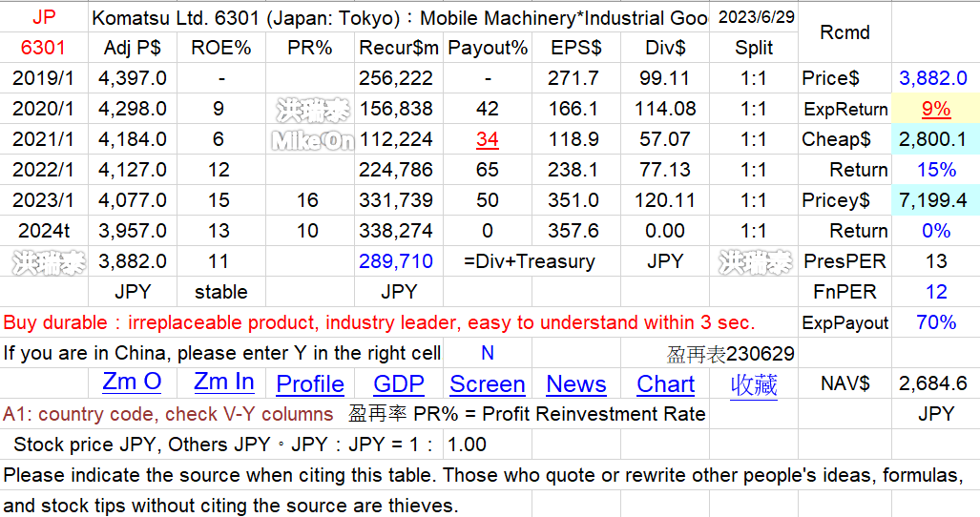
Task: Click the 2019/1 row label
Action: click(x=44, y=78)
